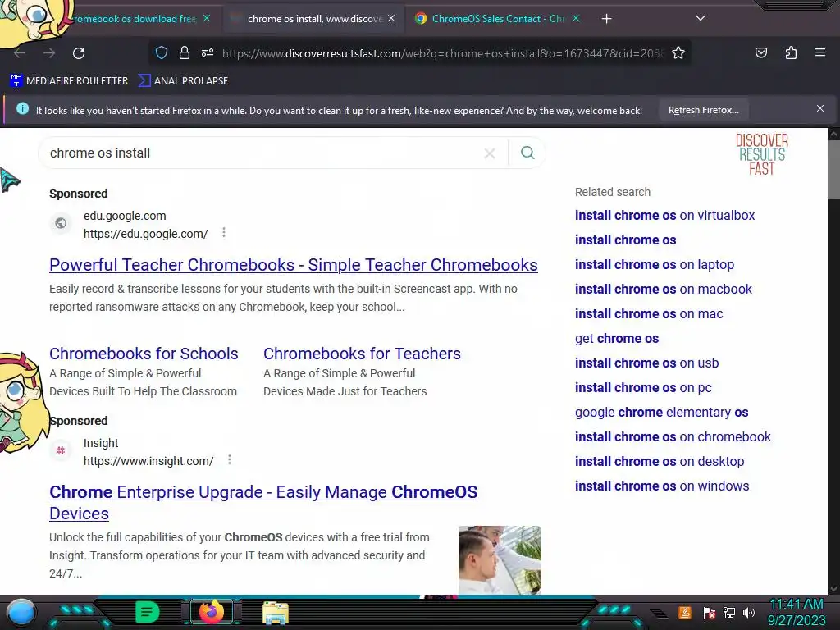Open a new tab with plus
The width and height of the screenshot is (840, 630).
[606, 19]
